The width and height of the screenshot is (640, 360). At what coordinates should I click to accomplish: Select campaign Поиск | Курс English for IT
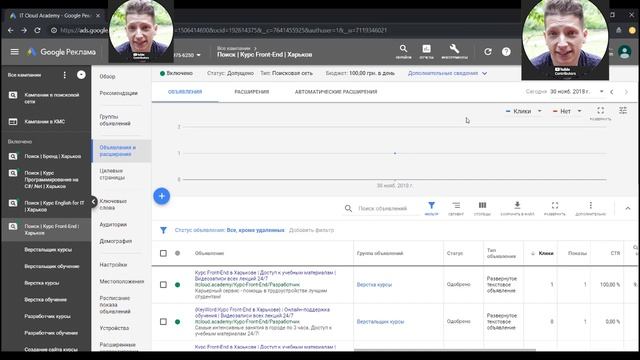(x=54, y=206)
